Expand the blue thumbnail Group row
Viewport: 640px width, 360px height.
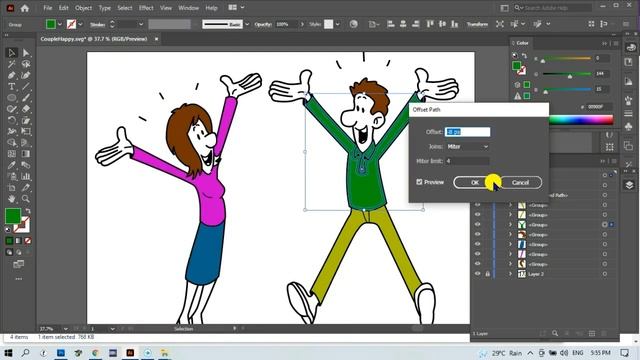pyautogui.click(x=510, y=244)
